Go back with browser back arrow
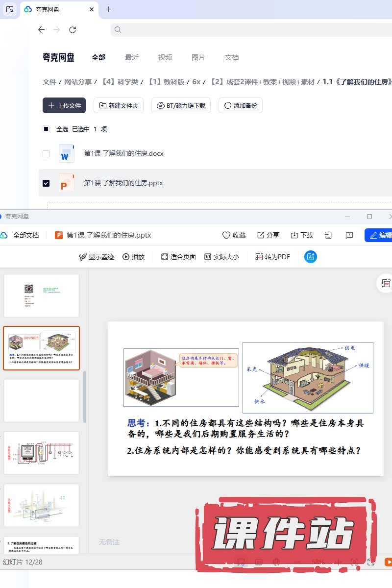This screenshot has width=392, height=588. coord(41,30)
